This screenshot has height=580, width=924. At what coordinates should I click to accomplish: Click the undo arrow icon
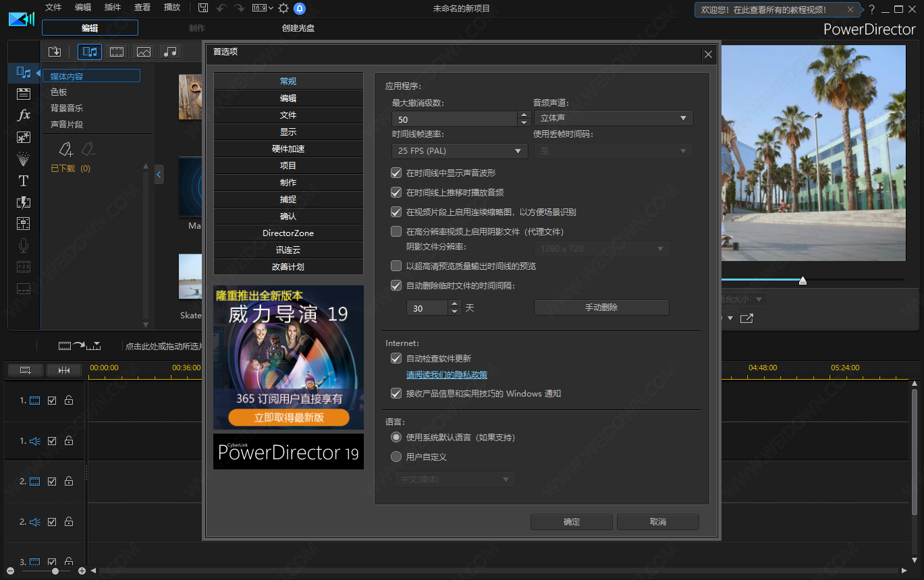pos(221,8)
